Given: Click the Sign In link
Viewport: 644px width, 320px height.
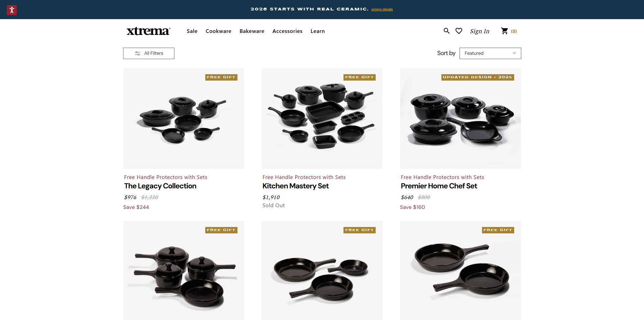Looking at the screenshot, I should 480,31.
